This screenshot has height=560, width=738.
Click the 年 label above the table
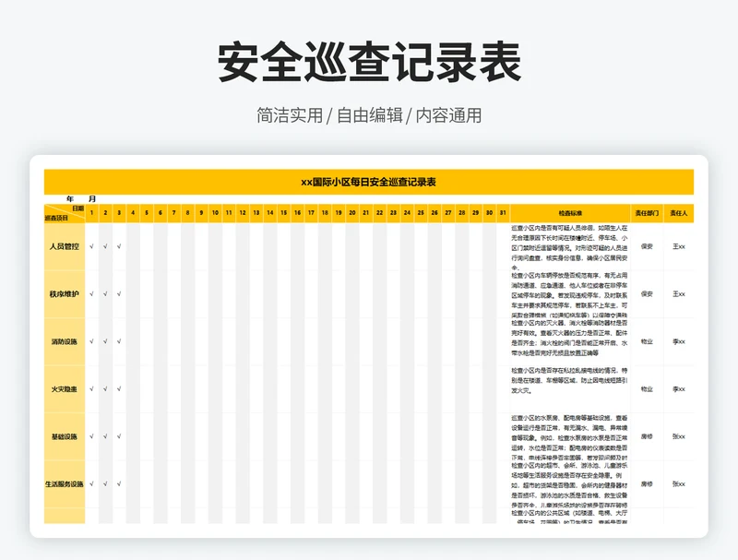point(70,199)
